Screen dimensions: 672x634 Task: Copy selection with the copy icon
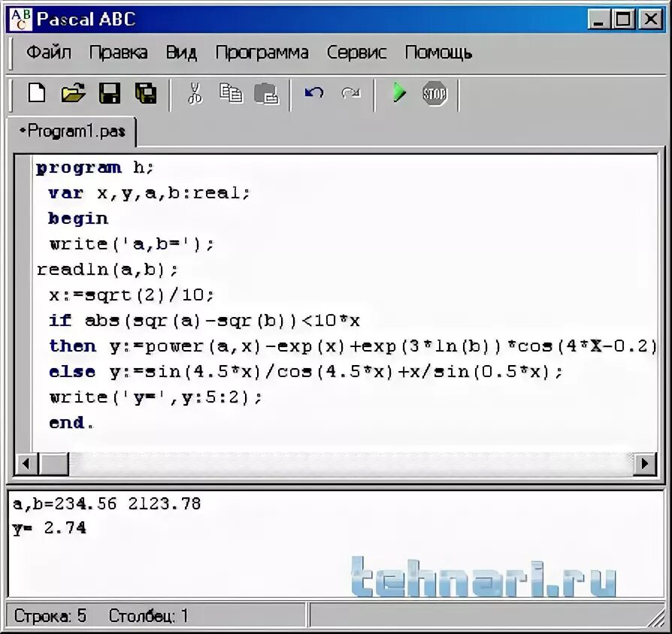pos(231,93)
